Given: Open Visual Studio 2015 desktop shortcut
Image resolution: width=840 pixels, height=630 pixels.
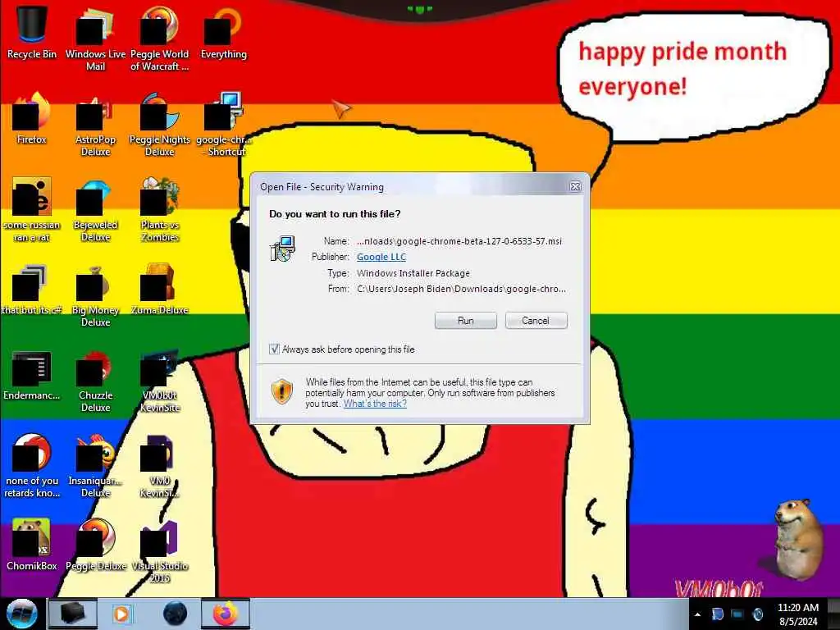Looking at the screenshot, I should (x=159, y=550).
